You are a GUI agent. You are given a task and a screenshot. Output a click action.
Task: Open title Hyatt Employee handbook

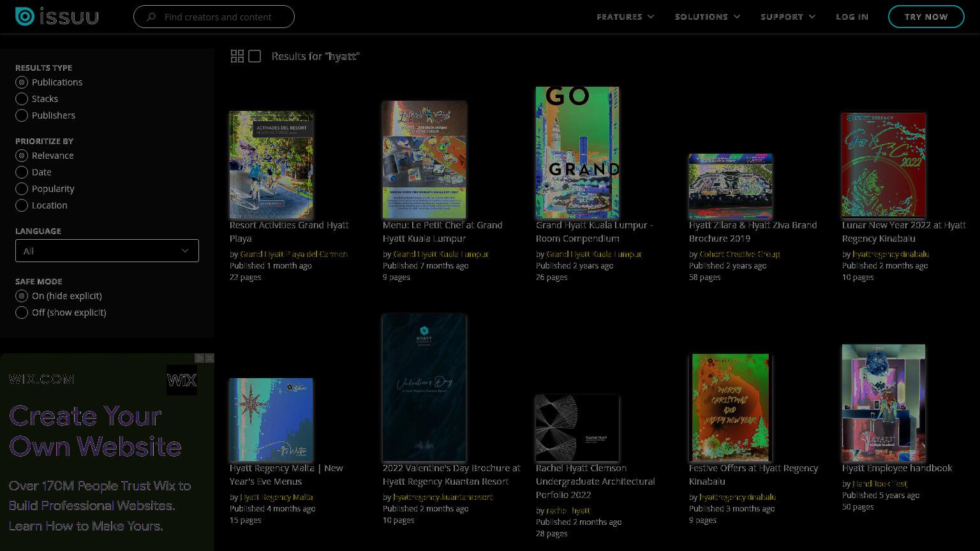897,468
